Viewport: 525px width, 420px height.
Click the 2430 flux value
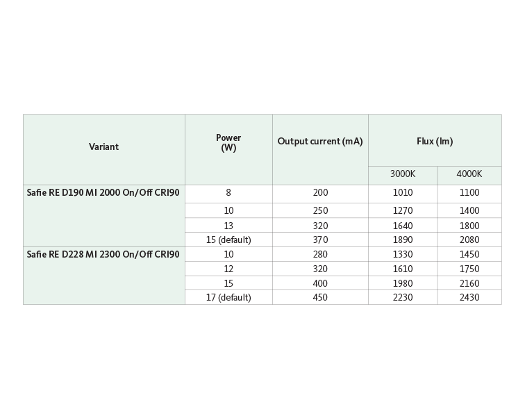pyautogui.click(x=469, y=298)
